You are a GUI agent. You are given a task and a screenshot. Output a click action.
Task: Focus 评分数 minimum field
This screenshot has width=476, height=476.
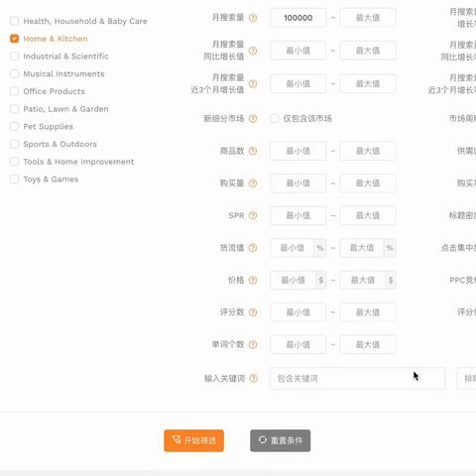[297, 312]
